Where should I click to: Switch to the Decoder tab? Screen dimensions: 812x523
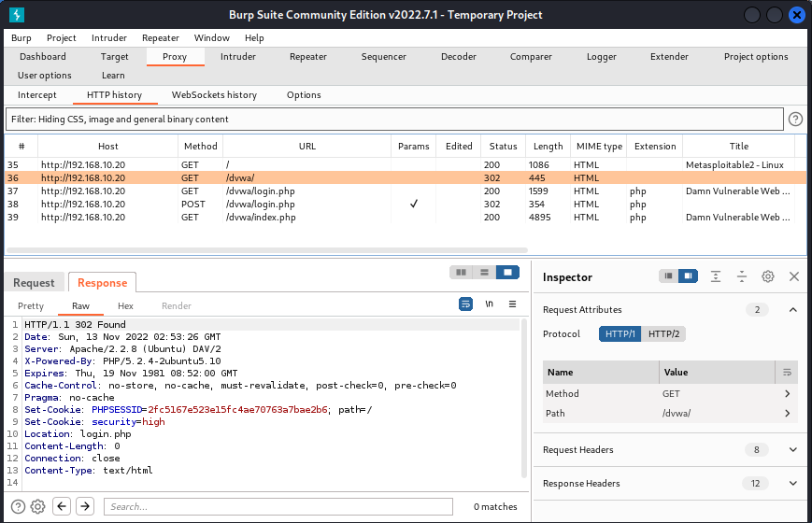tap(458, 56)
